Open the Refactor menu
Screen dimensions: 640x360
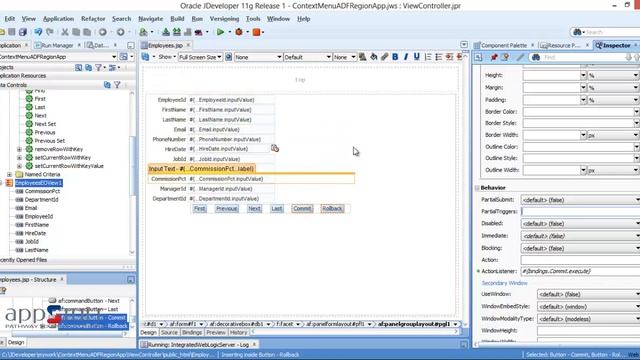(93, 19)
